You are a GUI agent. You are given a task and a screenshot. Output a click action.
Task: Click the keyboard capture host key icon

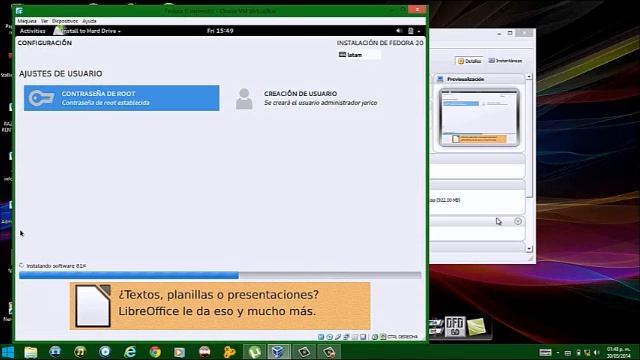(x=383, y=337)
